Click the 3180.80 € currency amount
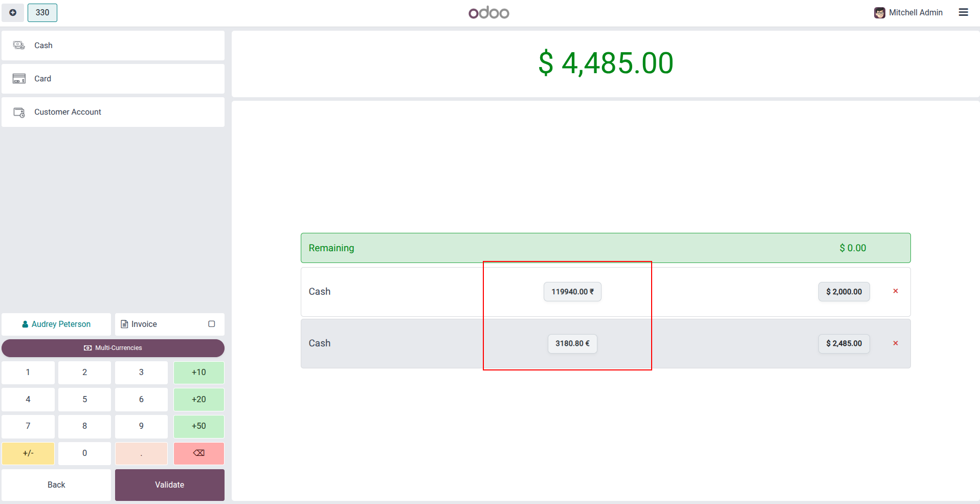The width and height of the screenshot is (980, 504). [572, 344]
